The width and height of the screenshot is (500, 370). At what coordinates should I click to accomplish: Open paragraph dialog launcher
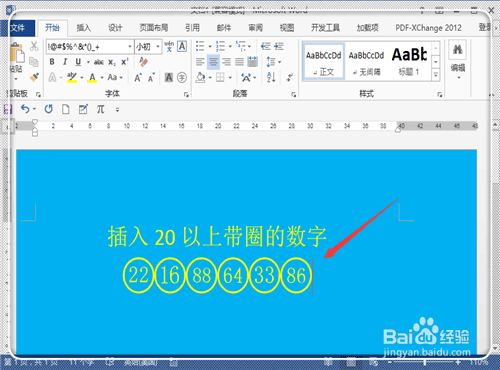click(294, 95)
